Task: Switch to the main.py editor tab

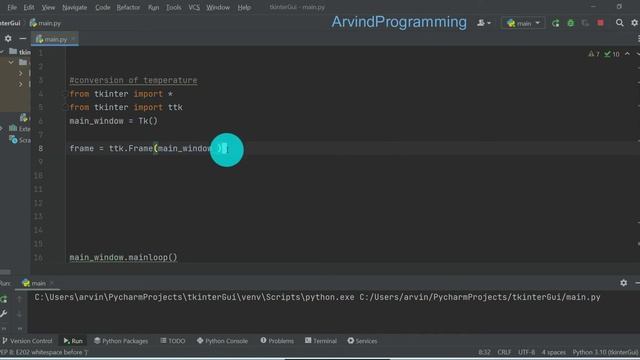Action: coord(54,39)
